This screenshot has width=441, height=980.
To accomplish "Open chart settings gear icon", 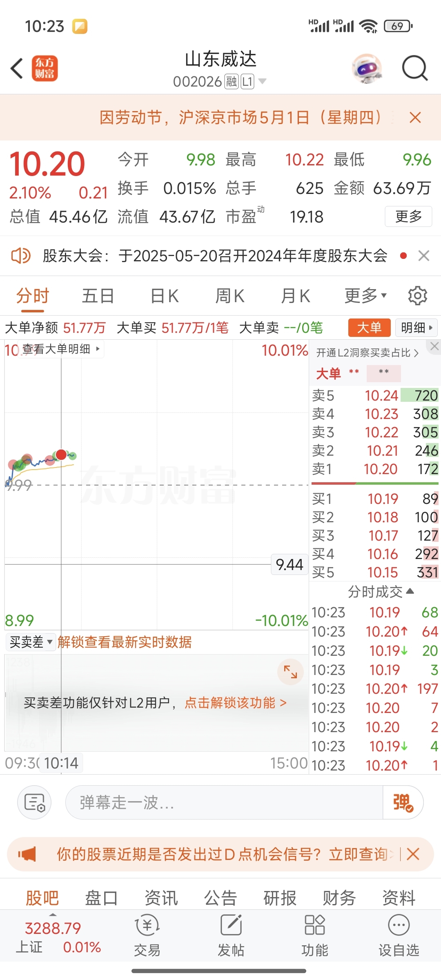I will point(417,296).
